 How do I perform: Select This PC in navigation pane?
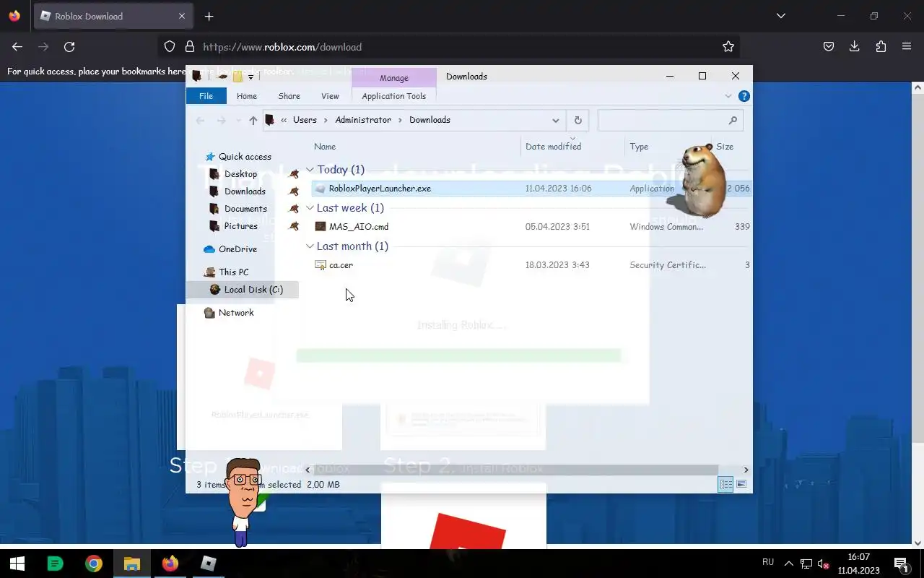click(x=233, y=272)
